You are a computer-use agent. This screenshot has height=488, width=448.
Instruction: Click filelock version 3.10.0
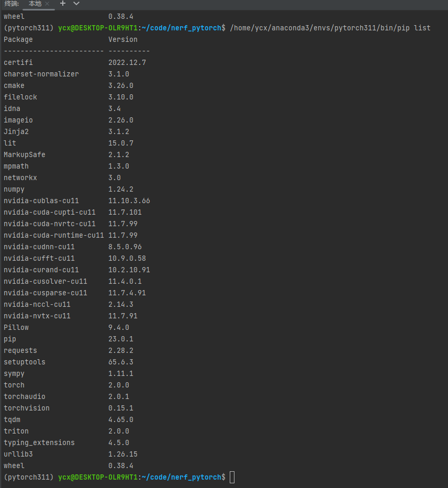click(121, 97)
